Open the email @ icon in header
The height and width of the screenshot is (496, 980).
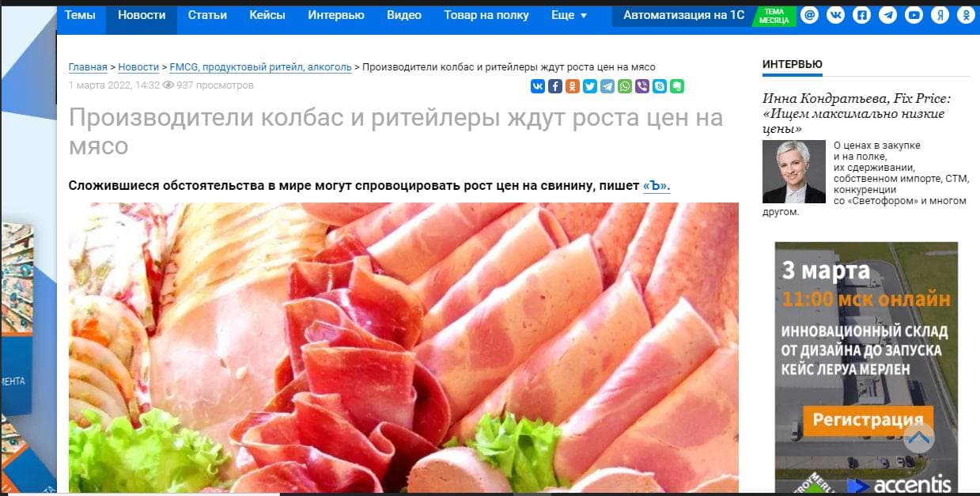[x=809, y=15]
